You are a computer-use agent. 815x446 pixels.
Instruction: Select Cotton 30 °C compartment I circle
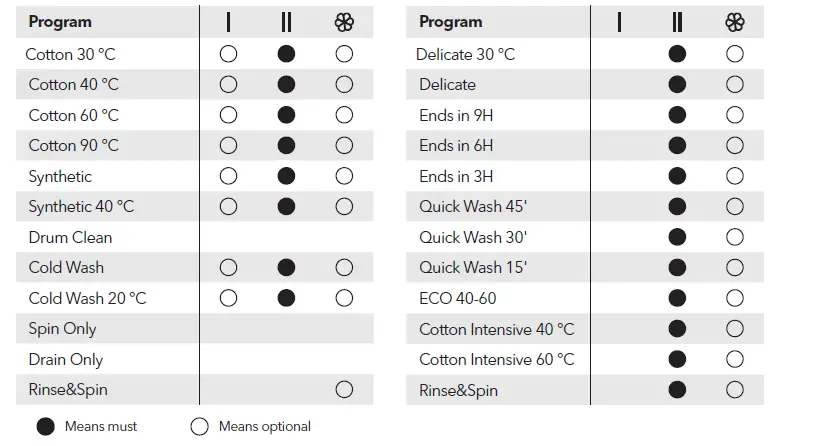(x=228, y=54)
